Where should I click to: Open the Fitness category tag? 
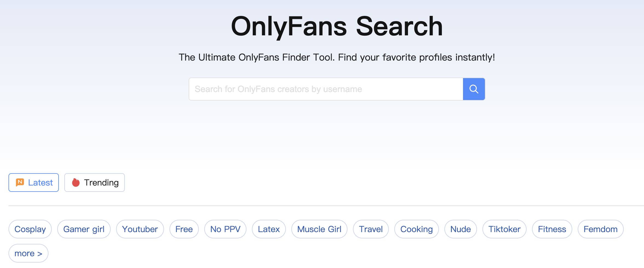552,229
